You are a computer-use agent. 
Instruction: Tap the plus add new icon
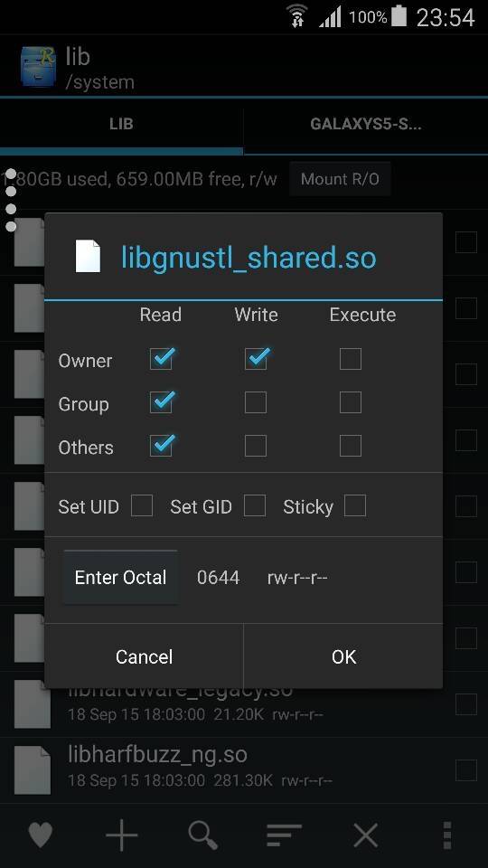coord(122,835)
